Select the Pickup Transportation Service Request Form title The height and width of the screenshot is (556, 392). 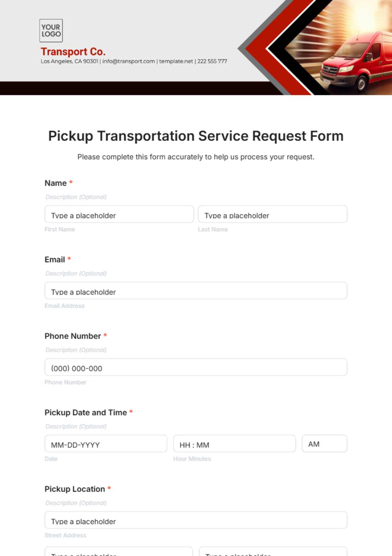pyautogui.click(x=196, y=136)
